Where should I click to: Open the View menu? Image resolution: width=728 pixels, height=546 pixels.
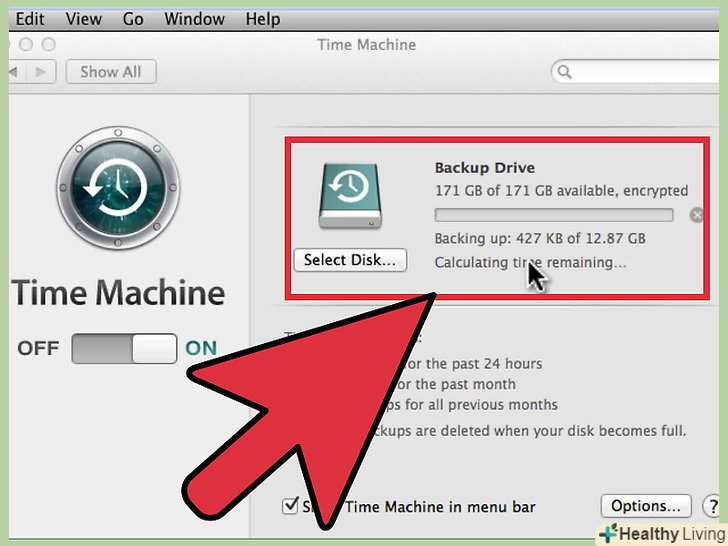(84, 19)
